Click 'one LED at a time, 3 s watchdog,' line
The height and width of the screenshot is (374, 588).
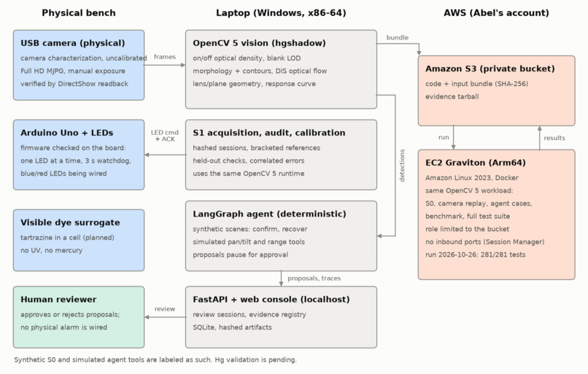[76, 160]
